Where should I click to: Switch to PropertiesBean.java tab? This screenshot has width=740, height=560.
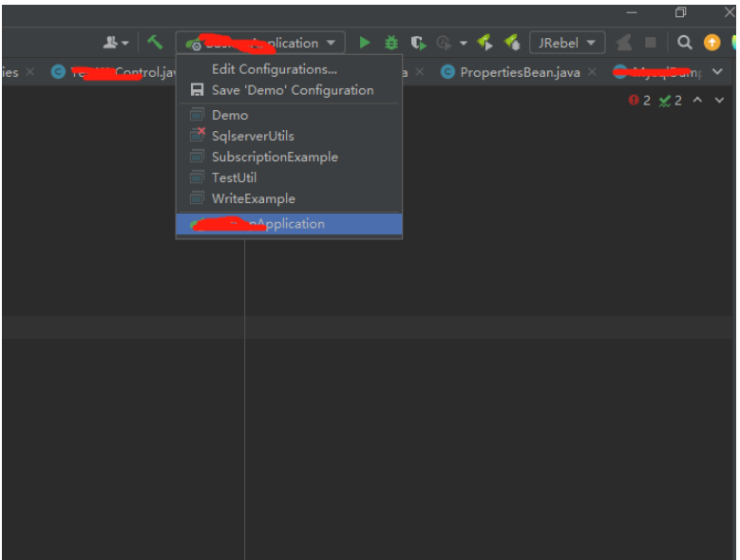(x=520, y=72)
